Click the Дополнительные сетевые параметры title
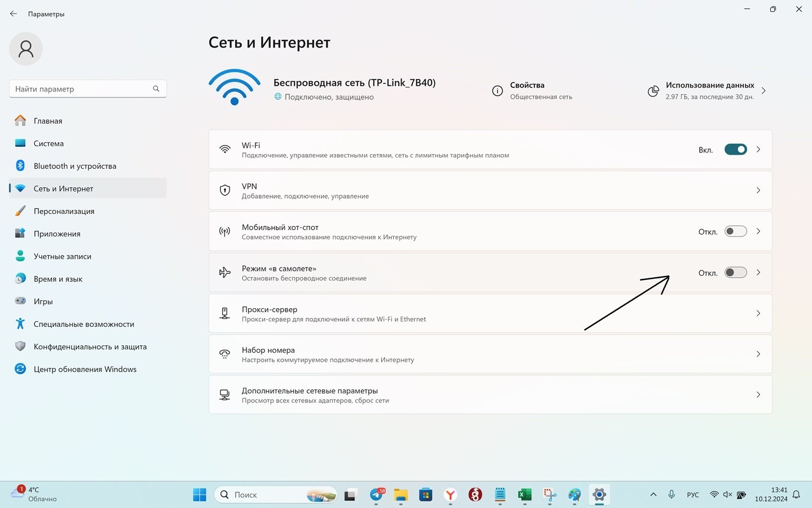The height and width of the screenshot is (508, 812). click(x=310, y=391)
